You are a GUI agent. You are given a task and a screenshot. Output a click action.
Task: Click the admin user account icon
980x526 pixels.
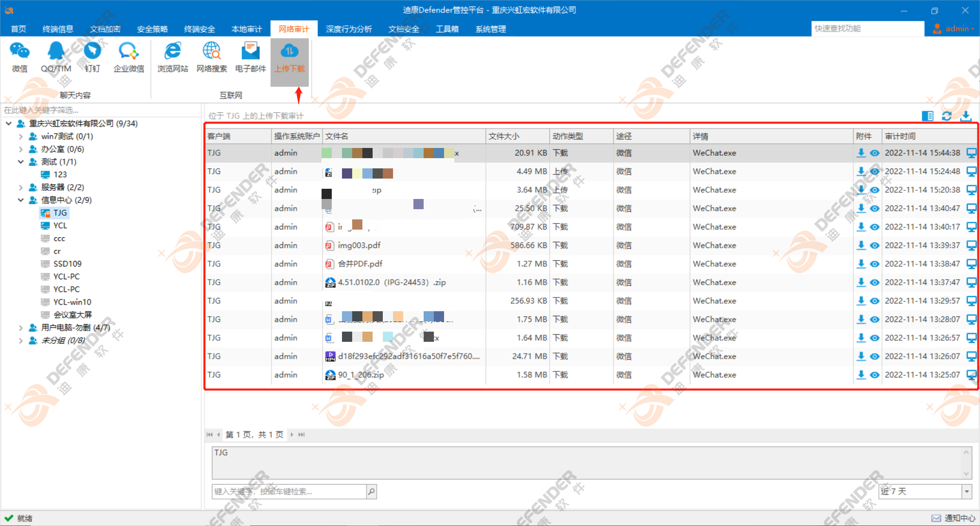pos(937,29)
